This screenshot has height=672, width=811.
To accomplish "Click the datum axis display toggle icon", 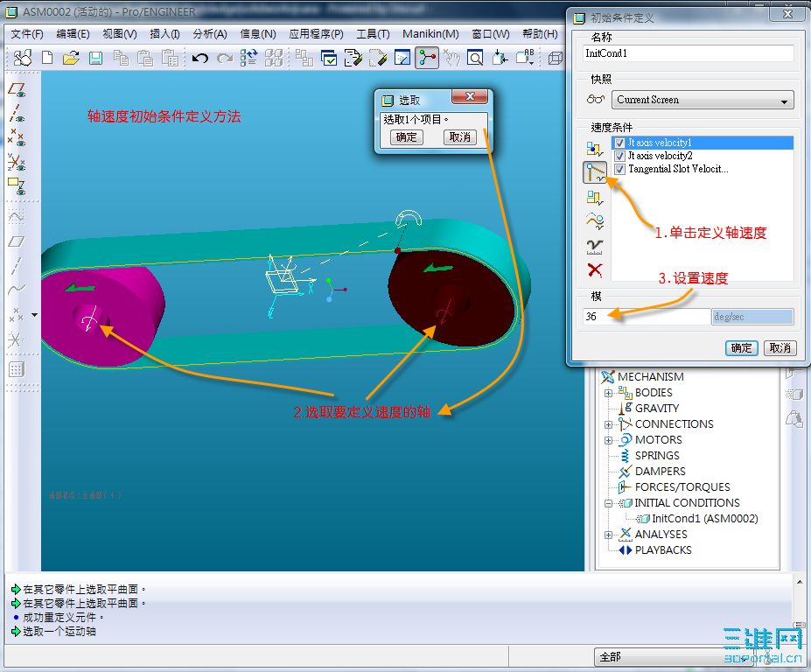I will click(17, 113).
